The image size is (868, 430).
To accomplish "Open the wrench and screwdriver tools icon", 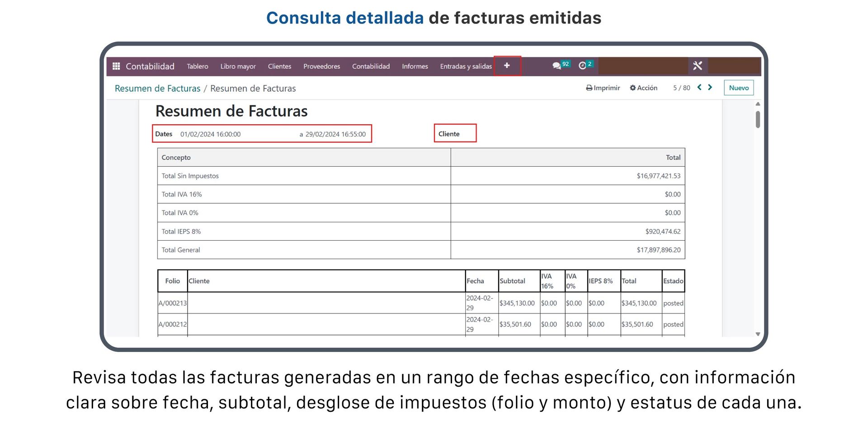I will pos(698,66).
